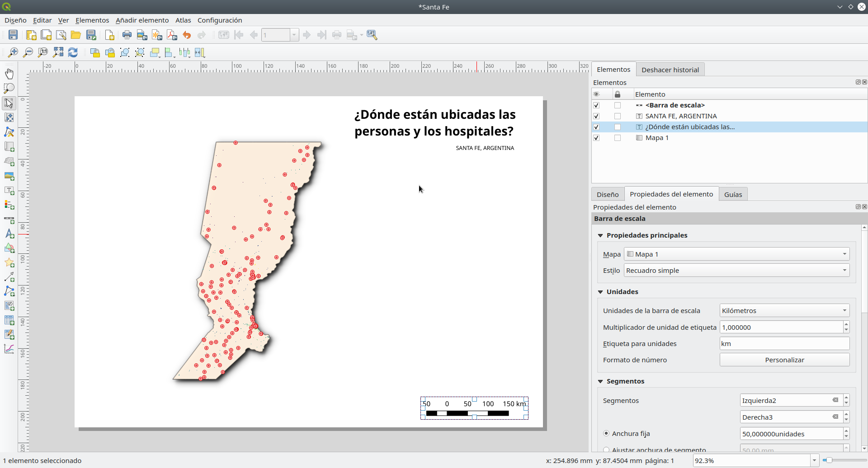Zoom full to show entire layout
This screenshot has width=868, height=468.
click(58, 52)
